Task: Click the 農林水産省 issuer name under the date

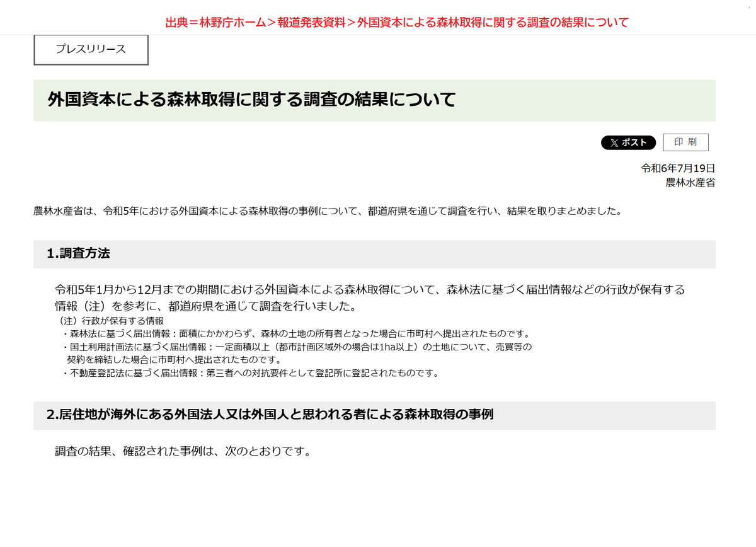Action: point(690,183)
